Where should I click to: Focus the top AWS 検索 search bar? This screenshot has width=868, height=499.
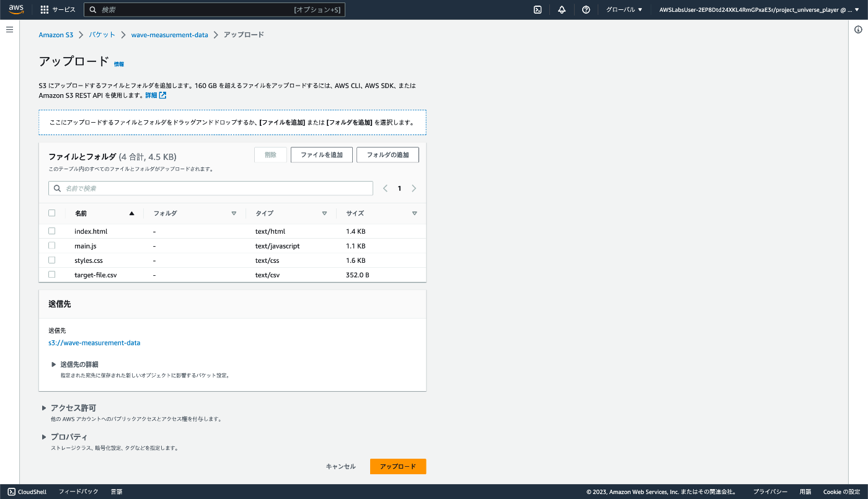point(215,10)
